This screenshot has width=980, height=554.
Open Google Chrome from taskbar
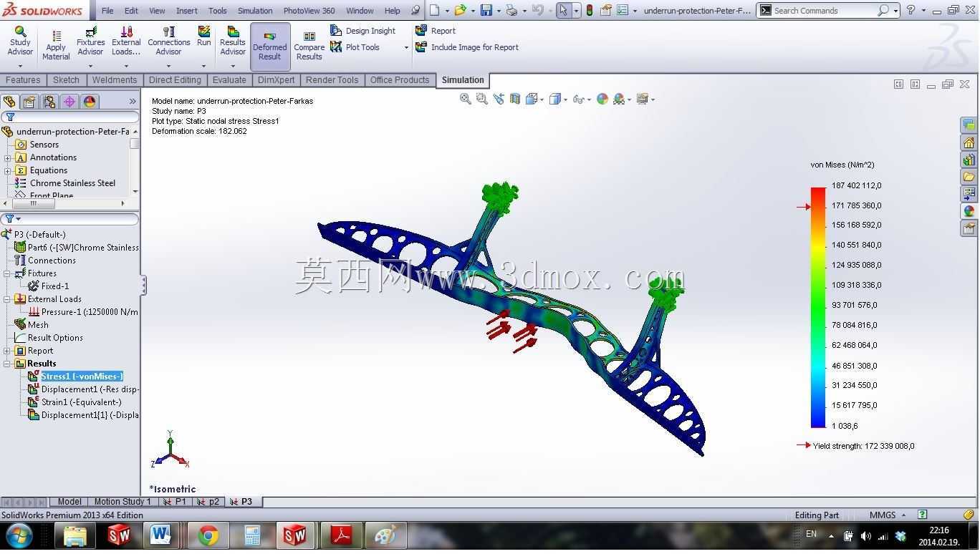(x=208, y=535)
